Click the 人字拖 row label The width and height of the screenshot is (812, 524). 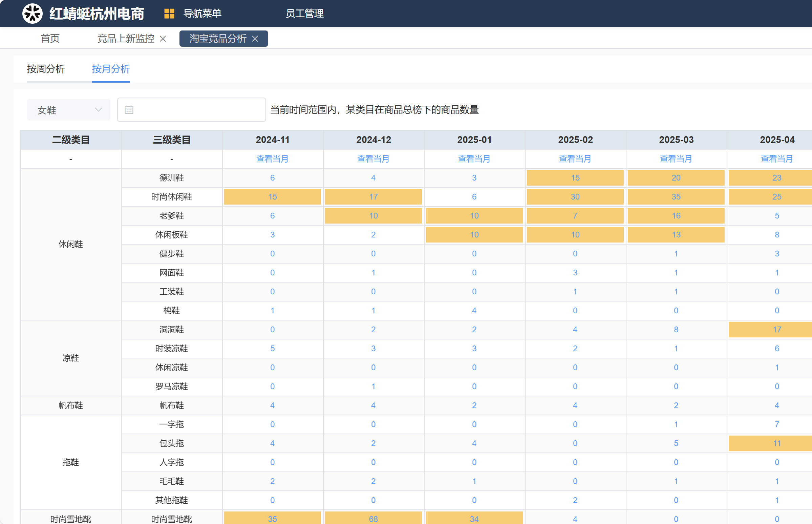click(x=172, y=462)
